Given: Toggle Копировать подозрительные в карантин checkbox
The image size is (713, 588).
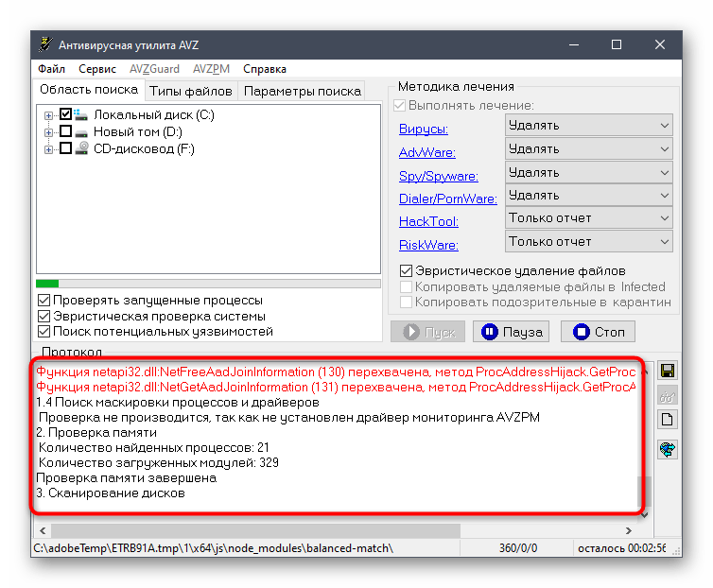Looking at the screenshot, I should pos(406,302).
